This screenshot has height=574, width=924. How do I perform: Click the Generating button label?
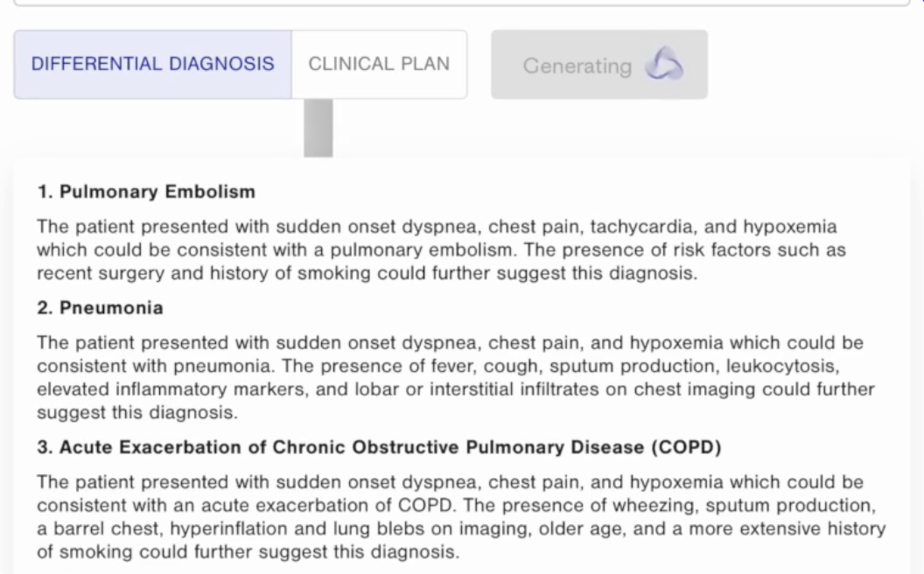point(577,66)
